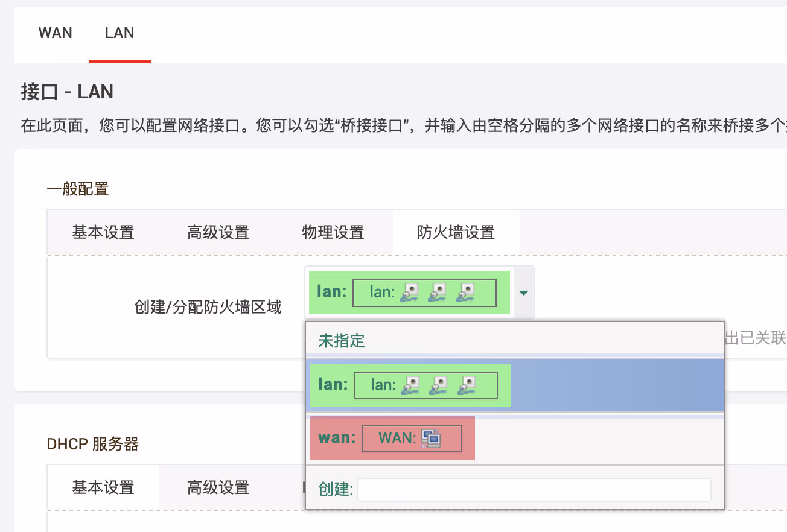This screenshot has height=532, width=787.
Task: Select the 未指定 option in zone list
Action: tap(342, 341)
